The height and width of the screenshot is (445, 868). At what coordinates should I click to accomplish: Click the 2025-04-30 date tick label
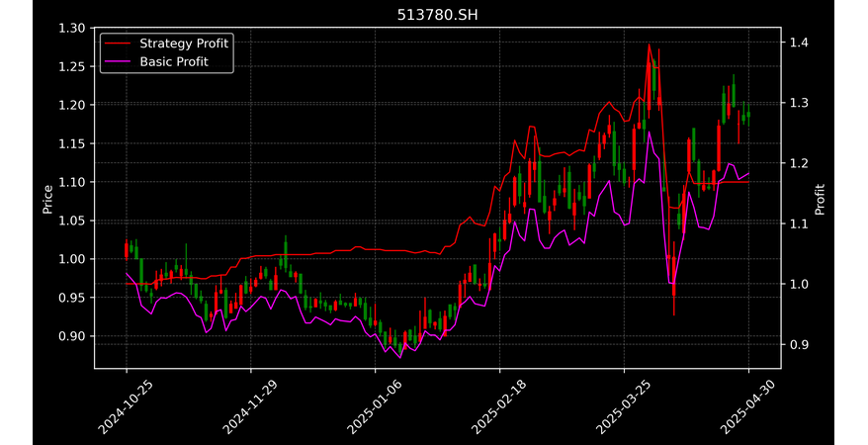pos(749,405)
